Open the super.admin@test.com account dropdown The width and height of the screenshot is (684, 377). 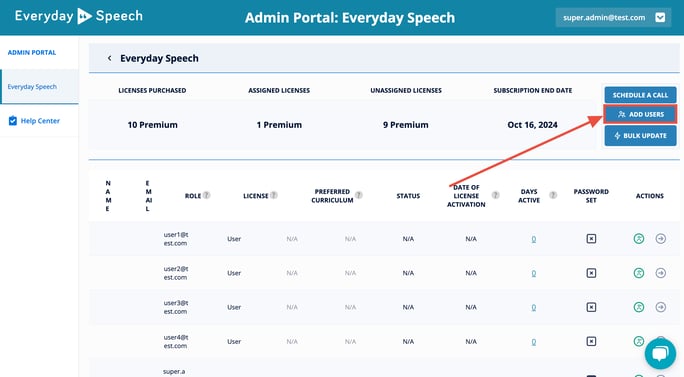[x=660, y=17]
